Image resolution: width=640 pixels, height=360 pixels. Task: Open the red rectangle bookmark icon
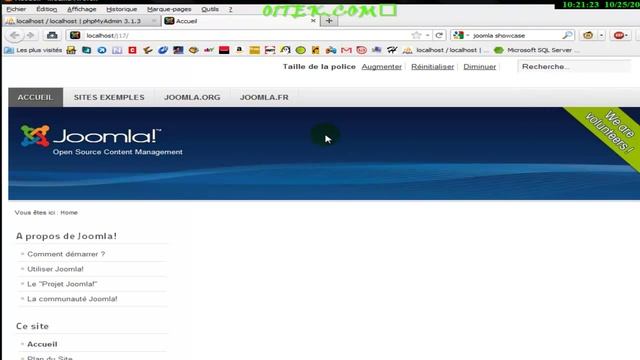(x=224, y=50)
